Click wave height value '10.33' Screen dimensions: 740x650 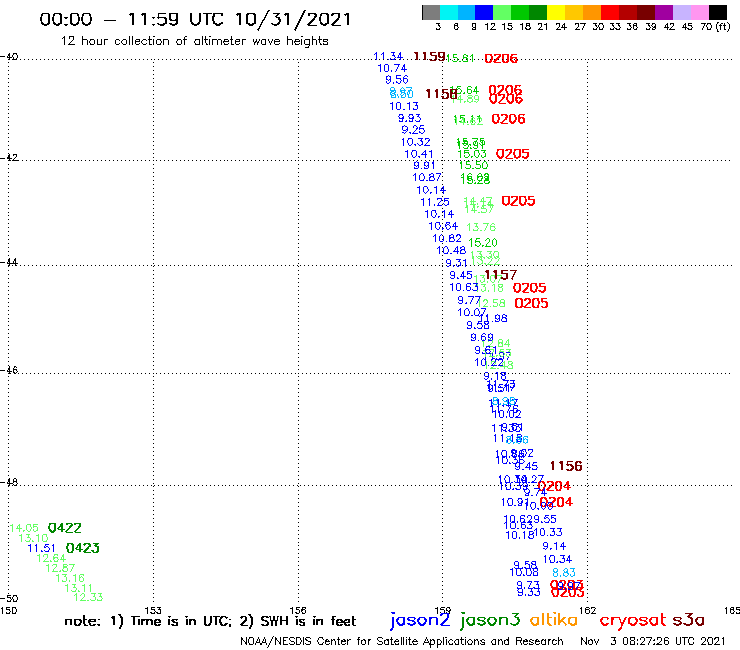coord(548,532)
